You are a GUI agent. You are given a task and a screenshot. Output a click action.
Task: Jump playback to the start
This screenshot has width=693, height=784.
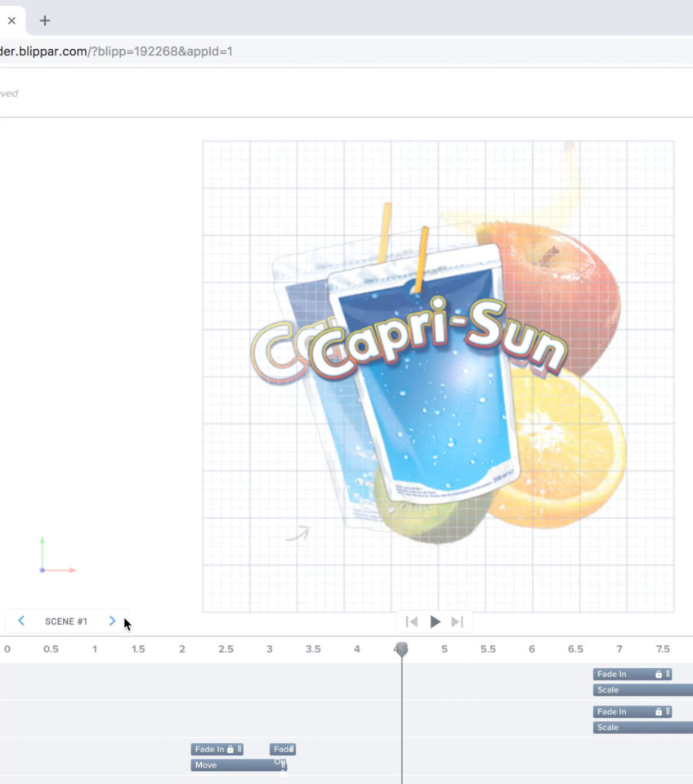pyautogui.click(x=412, y=621)
